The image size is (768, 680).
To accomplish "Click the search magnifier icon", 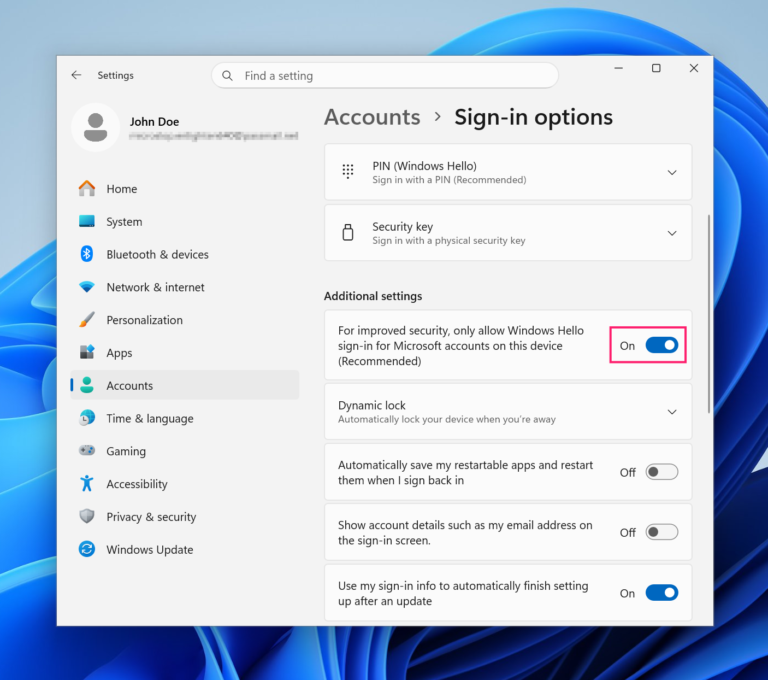I will click(227, 76).
